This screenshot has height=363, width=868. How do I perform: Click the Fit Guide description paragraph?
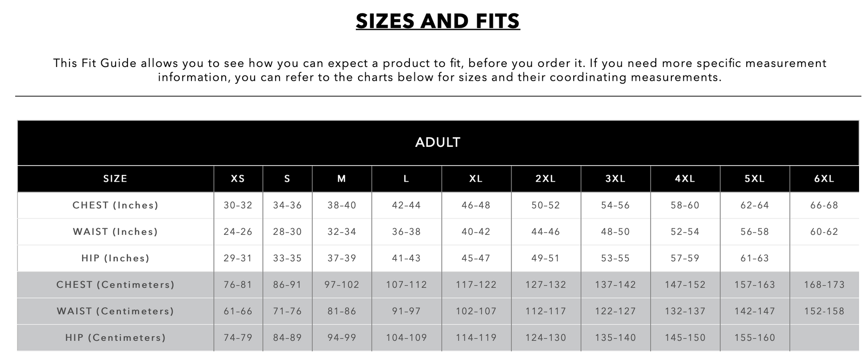point(439,70)
